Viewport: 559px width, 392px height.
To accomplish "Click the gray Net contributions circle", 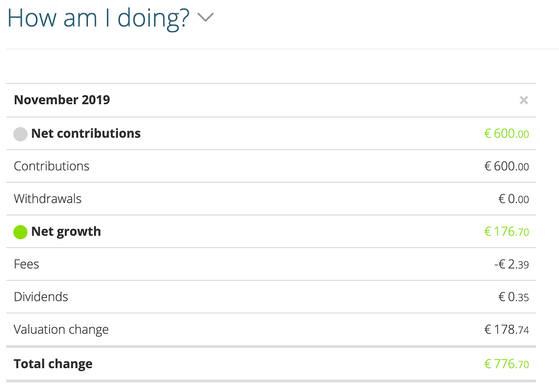I will (x=20, y=134).
